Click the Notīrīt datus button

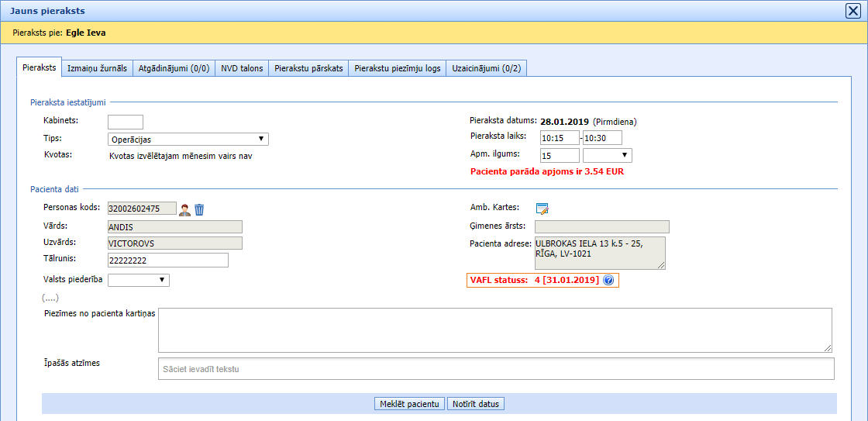point(476,404)
